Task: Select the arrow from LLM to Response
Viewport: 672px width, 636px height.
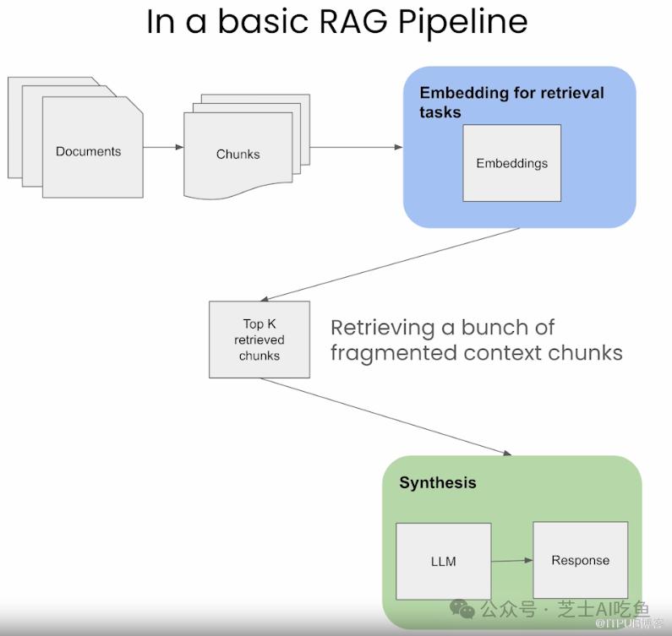Action: (512, 561)
